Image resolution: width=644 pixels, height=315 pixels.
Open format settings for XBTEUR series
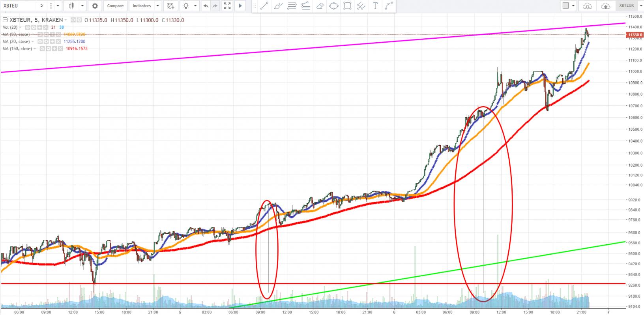click(x=79, y=20)
